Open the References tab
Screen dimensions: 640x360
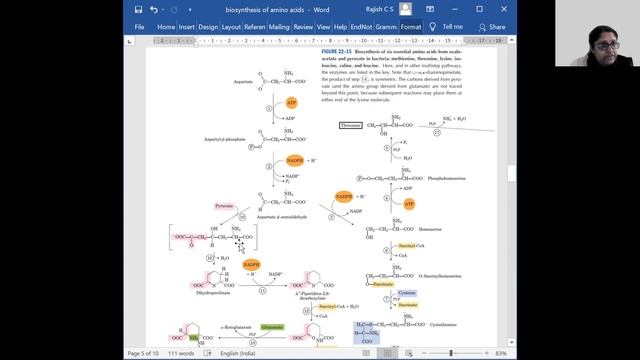(x=255, y=27)
